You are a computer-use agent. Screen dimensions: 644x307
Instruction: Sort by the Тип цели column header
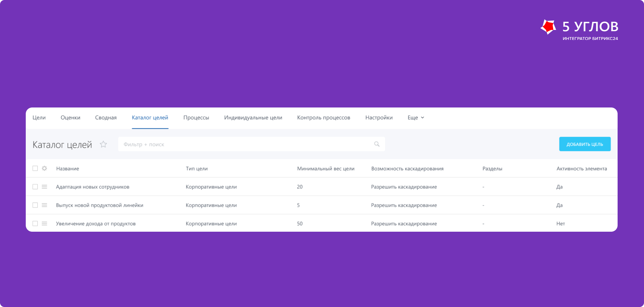coord(197,169)
